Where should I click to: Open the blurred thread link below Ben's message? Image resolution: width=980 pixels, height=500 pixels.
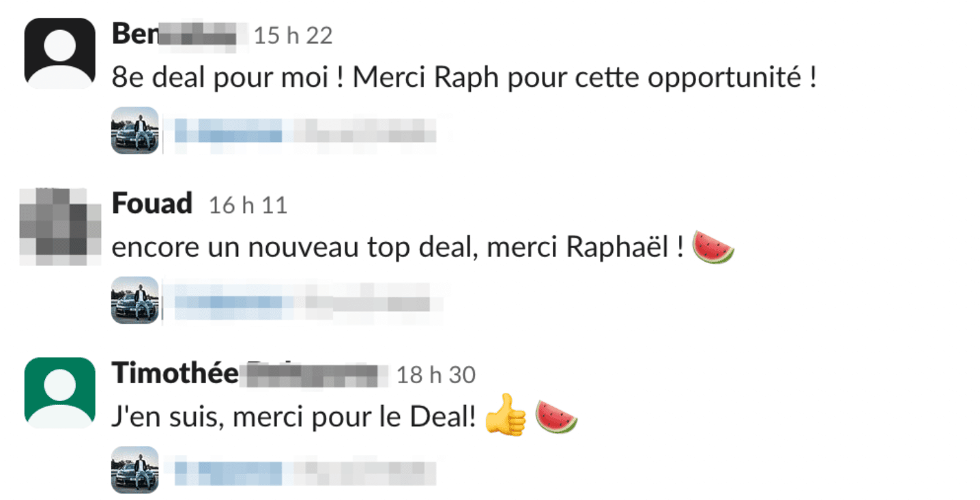coord(305,130)
